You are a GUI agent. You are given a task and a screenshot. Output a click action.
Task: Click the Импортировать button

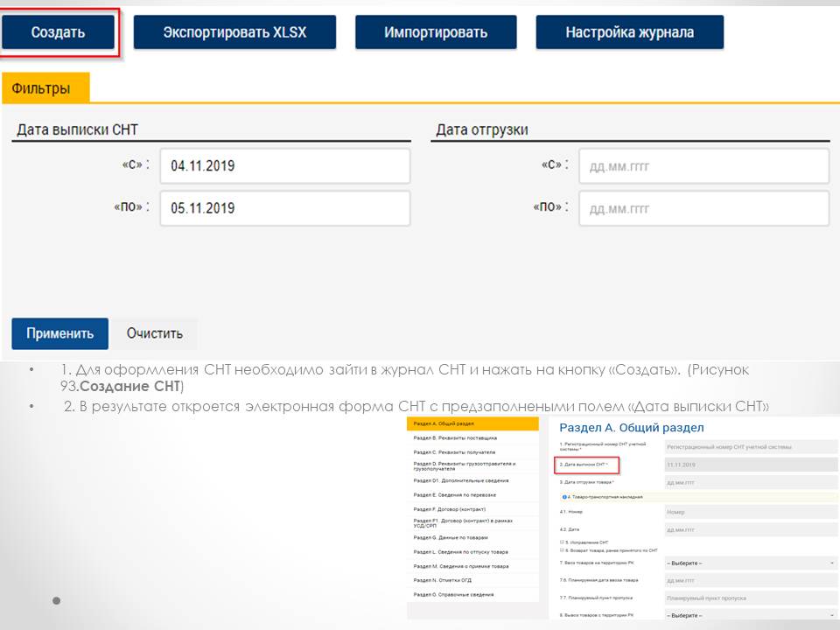(x=436, y=32)
